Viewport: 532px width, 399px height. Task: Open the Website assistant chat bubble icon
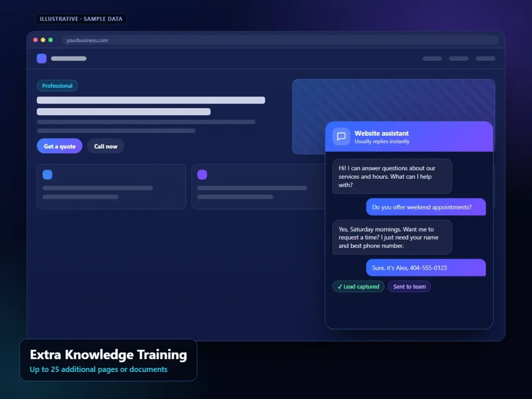(341, 137)
